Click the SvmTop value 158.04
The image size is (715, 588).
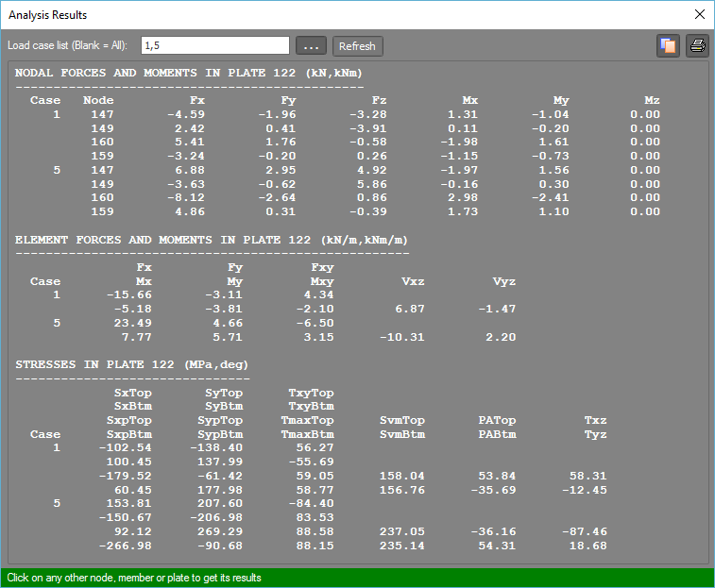click(402, 476)
